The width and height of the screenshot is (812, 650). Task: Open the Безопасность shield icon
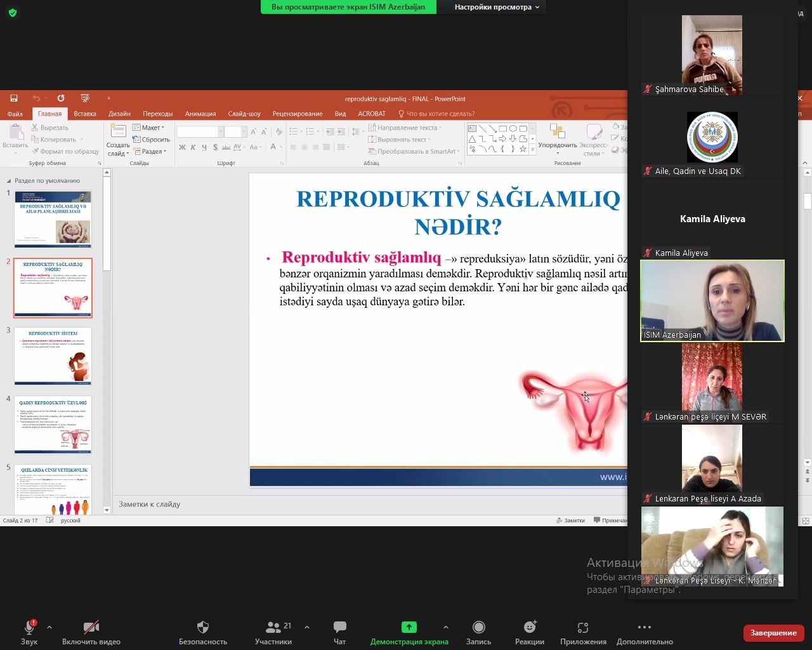pos(203,627)
